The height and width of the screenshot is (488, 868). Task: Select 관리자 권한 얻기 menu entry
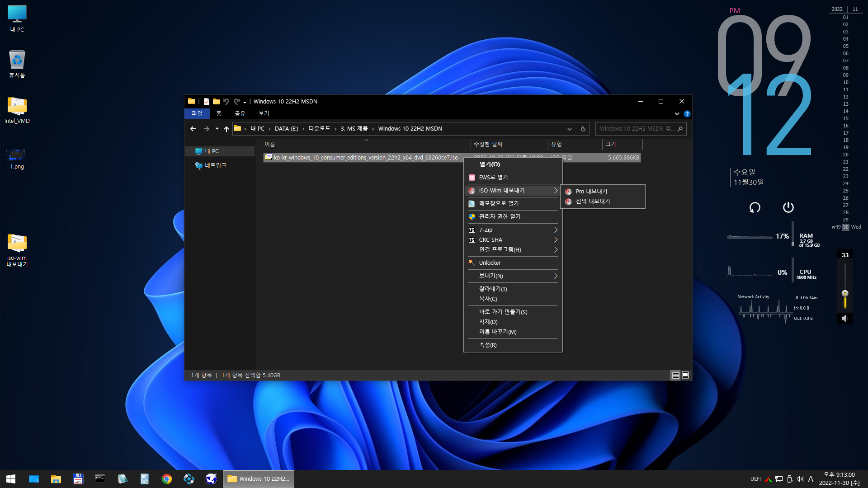tap(513, 217)
